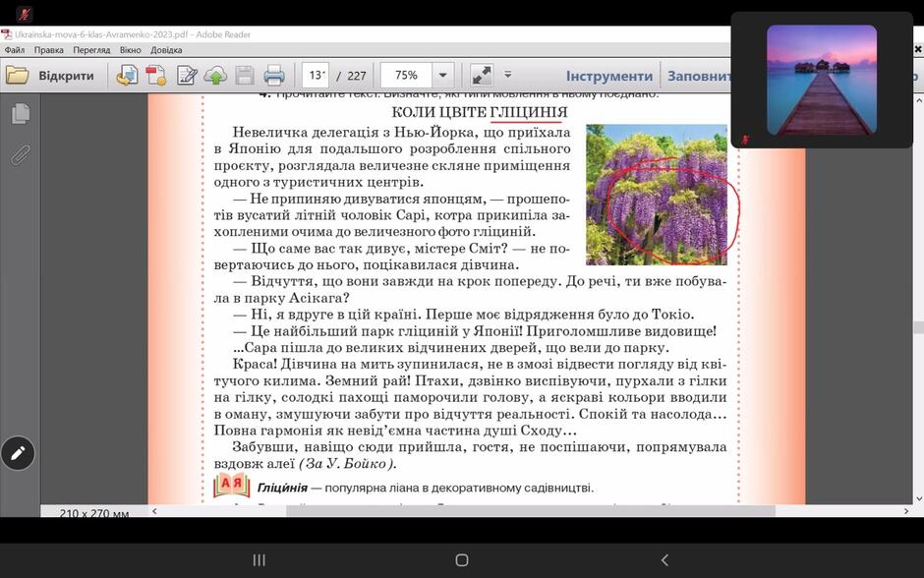Toggle the pencil annotation button
This screenshot has width=924, height=578.
tap(18, 453)
